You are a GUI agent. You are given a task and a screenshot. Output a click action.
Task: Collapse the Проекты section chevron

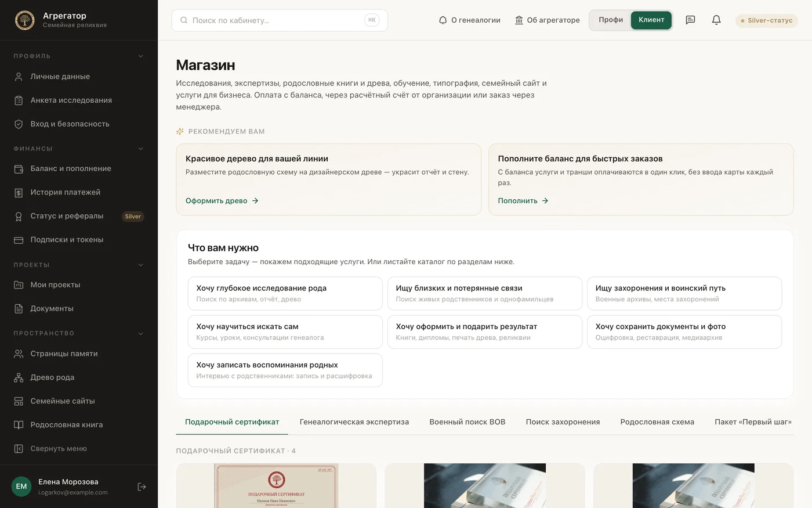coord(140,265)
